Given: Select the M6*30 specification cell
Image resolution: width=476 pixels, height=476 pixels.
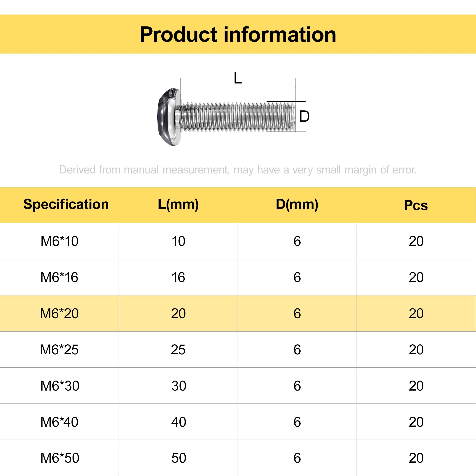Looking at the screenshot, I should coord(59,386).
